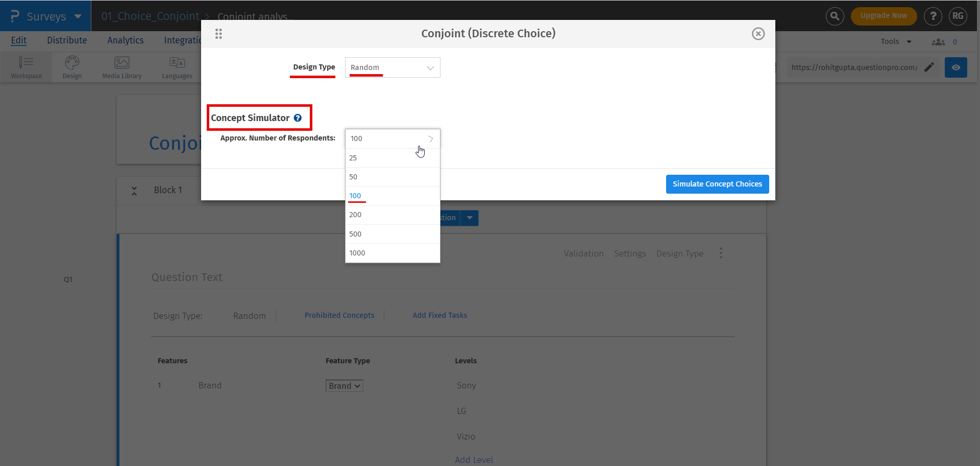Click the Concept Simulator help question icon
The height and width of the screenshot is (466, 980).
298,118
